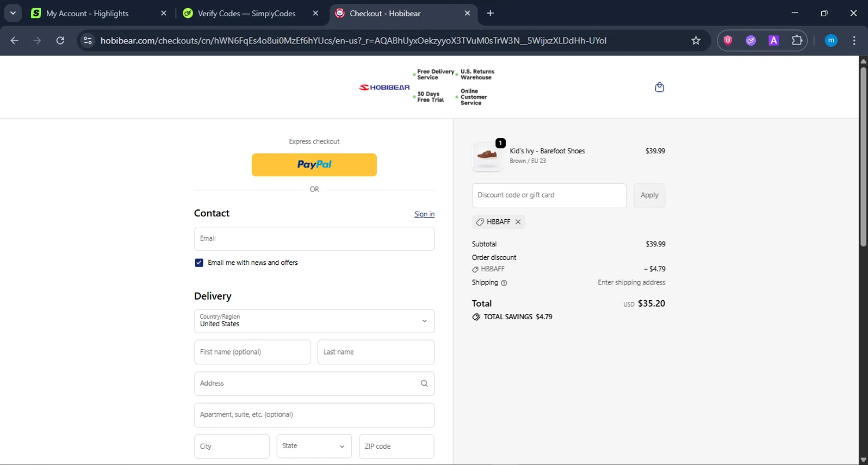Click the address search magnifier icon
This screenshot has height=465, width=868.
tap(424, 383)
